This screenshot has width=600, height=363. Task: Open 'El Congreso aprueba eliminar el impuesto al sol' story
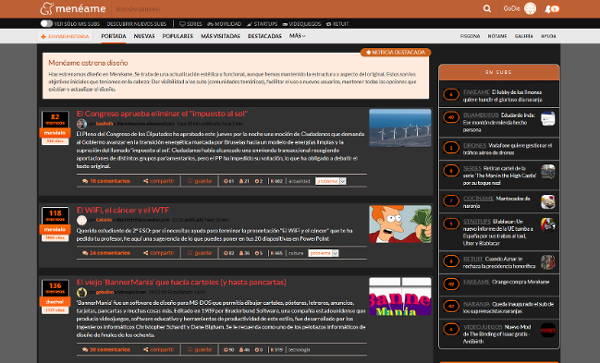162,114
